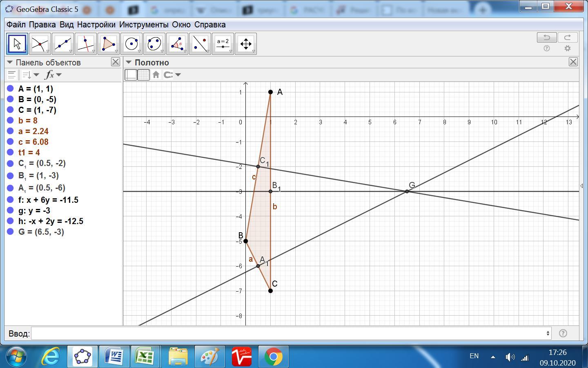Undo the last action

[547, 38]
